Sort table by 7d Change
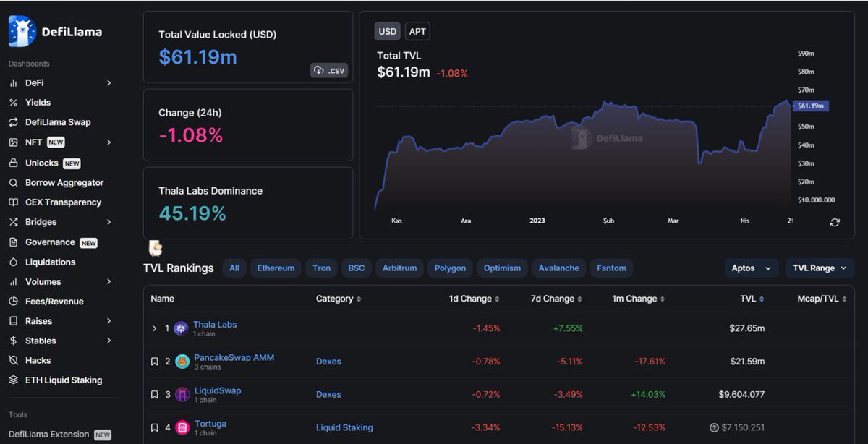This screenshot has height=444, width=868. (557, 299)
